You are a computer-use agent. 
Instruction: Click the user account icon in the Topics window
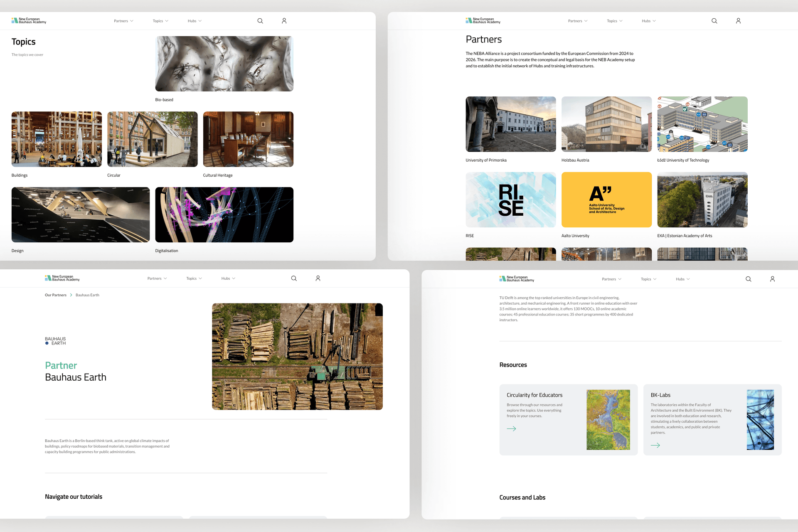(284, 21)
